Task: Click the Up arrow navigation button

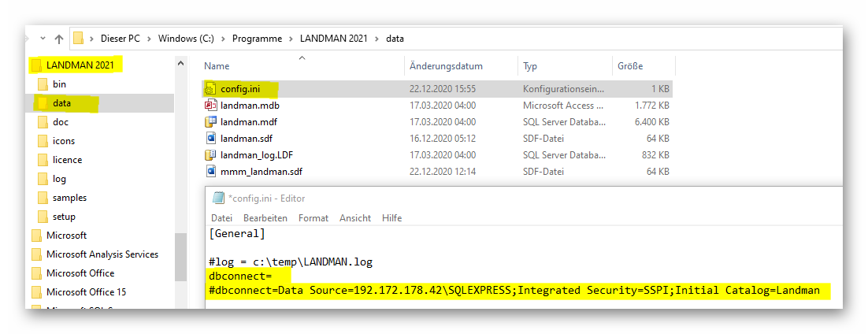Action: (x=59, y=39)
